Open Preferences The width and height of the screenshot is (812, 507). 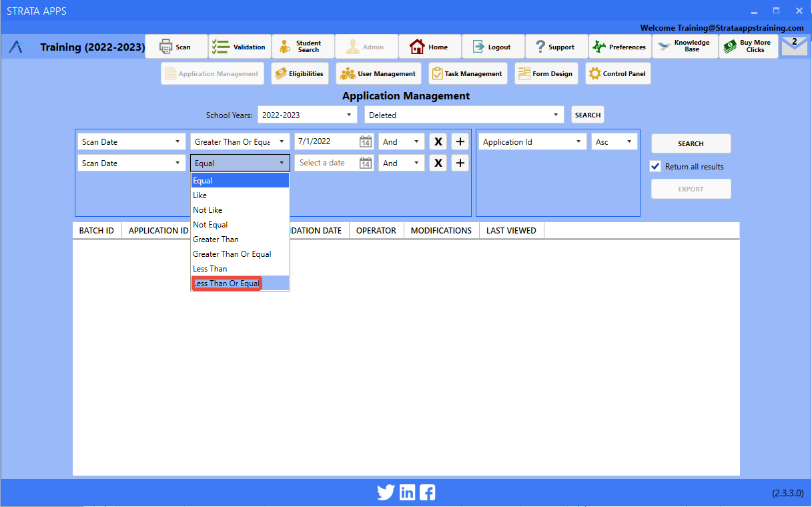tap(620, 47)
